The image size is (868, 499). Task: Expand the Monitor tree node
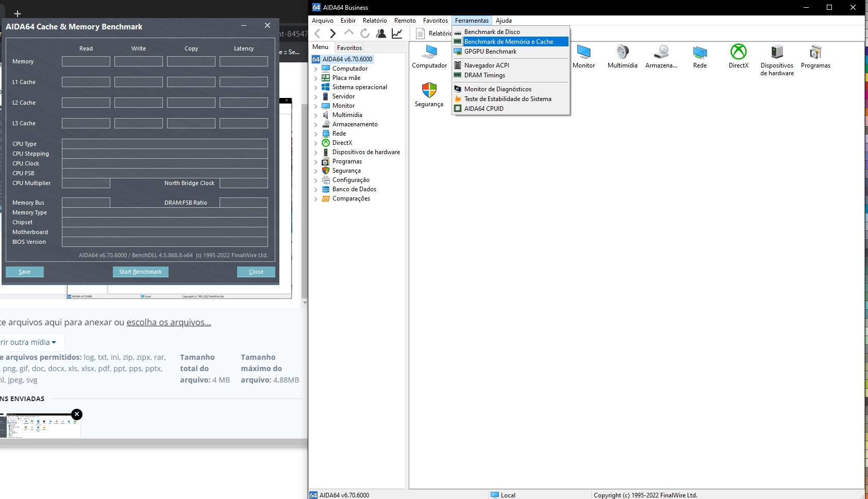click(x=315, y=106)
